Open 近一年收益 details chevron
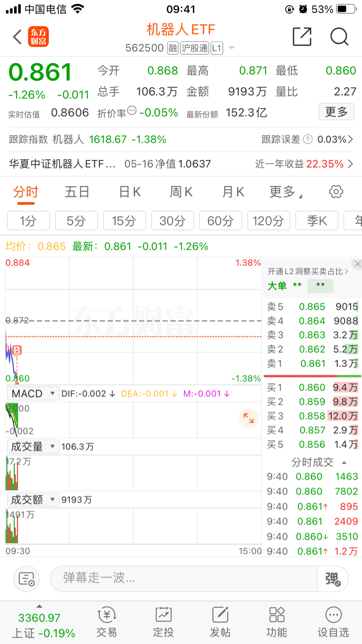362x644 pixels. pos(350,164)
